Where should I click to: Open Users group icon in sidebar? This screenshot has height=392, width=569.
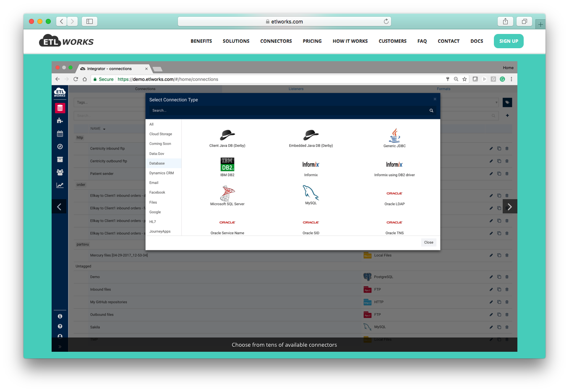click(60, 172)
